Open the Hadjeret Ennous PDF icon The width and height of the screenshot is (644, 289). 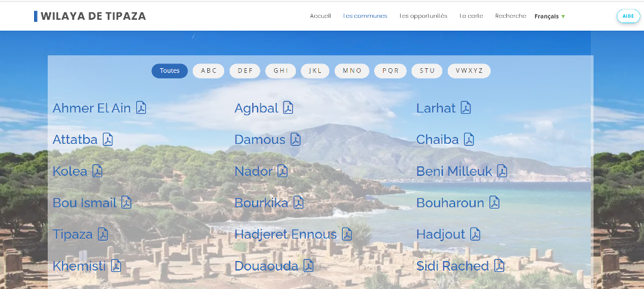point(347,234)
